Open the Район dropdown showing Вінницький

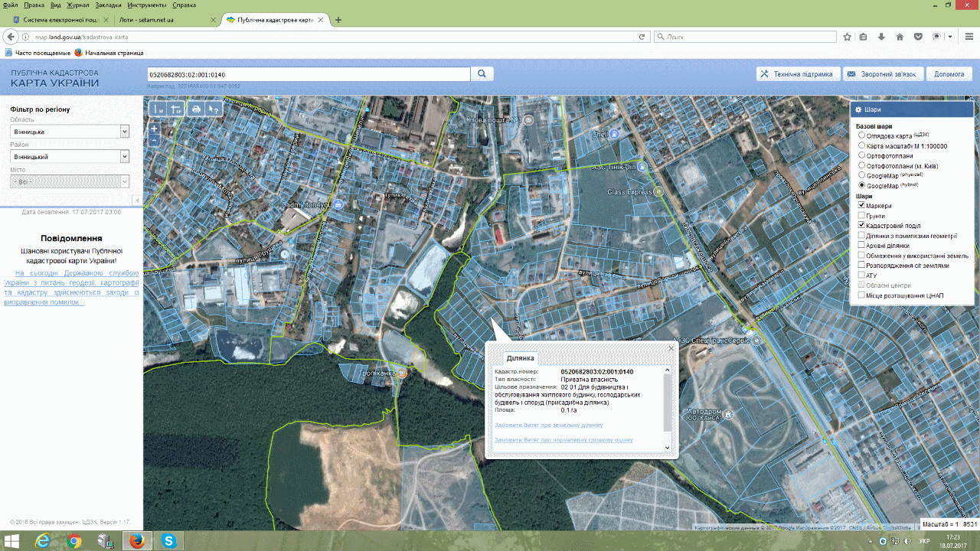pos(70,156)
